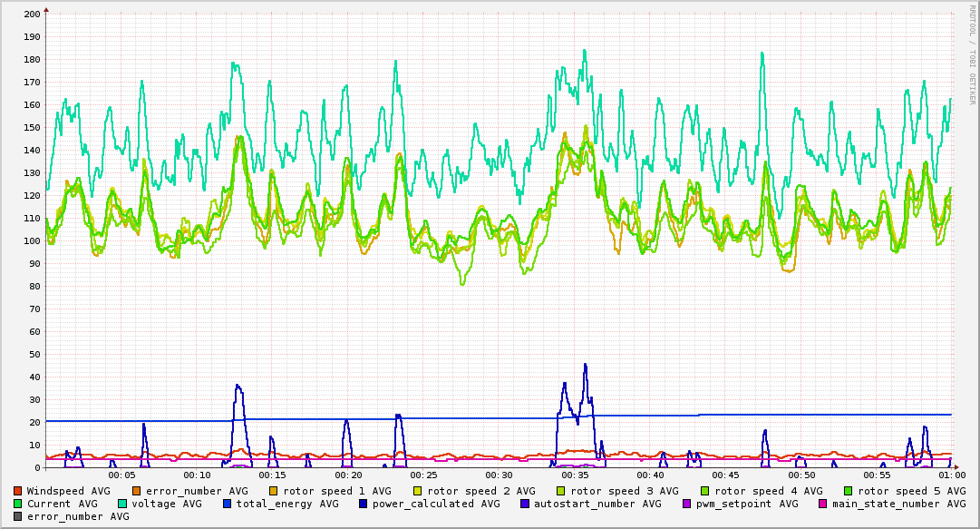Click the 80 value on the Y axis

(x=35, y=287)
